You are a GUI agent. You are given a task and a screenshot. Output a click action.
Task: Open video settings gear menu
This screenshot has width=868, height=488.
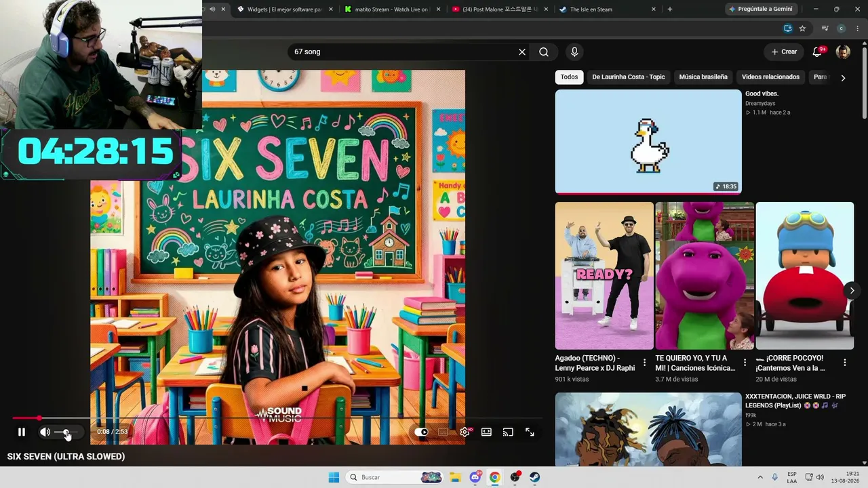pyautogui.click(x=465, y=432)
